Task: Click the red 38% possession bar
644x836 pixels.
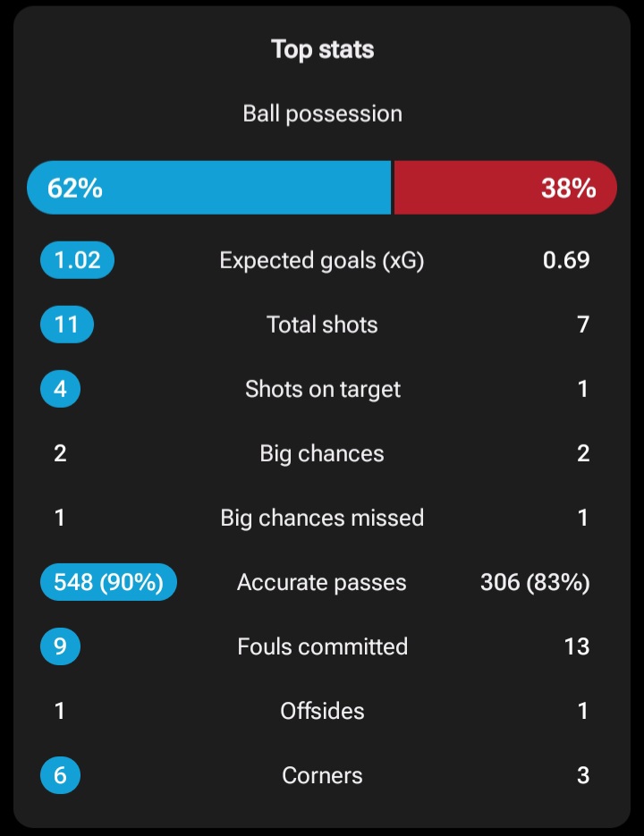Action: coord(505,188)
